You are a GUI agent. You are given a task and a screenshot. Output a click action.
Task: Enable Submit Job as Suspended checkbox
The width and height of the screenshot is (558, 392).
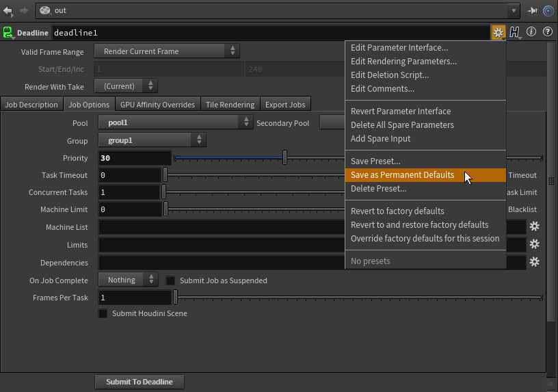(x=171, y=280)
